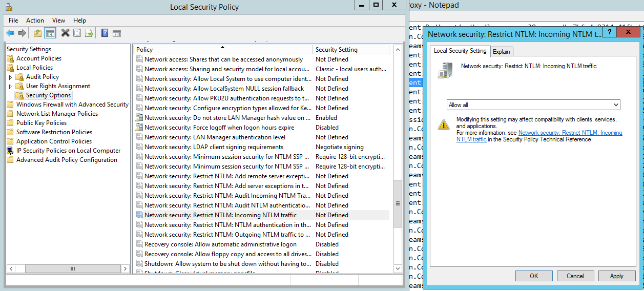Viewport: 644px width, 291px height.
Task: Click the Help question mark toolbar icon
Action: point(105,33)
